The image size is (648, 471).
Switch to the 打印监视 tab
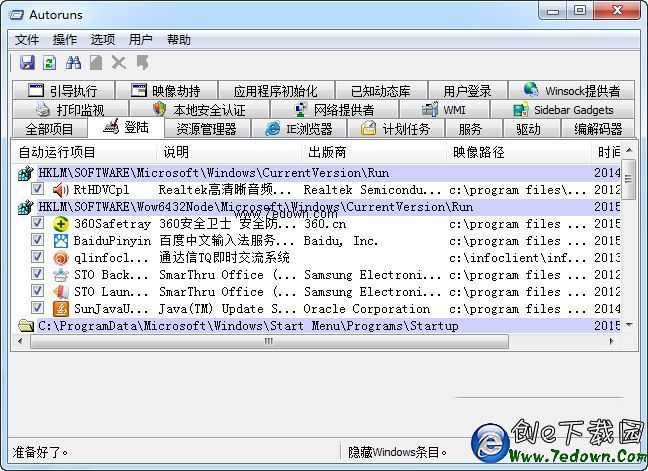pyautogui.click(x=70, y=110)
